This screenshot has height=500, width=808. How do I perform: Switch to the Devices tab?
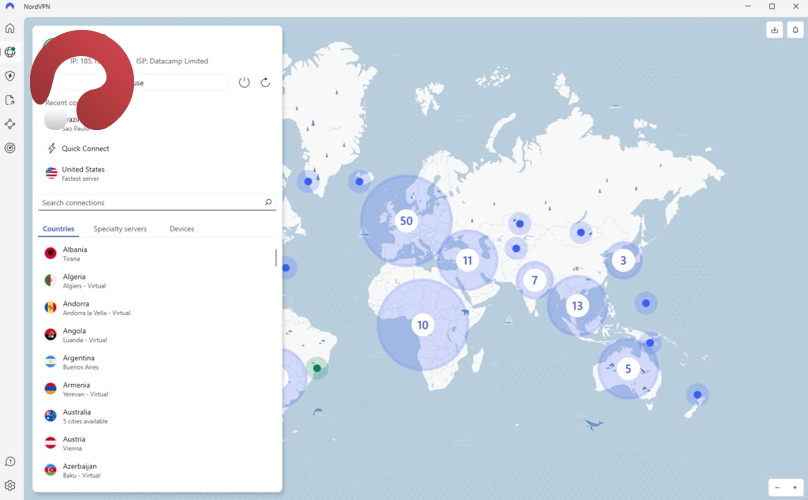[181, 229]
